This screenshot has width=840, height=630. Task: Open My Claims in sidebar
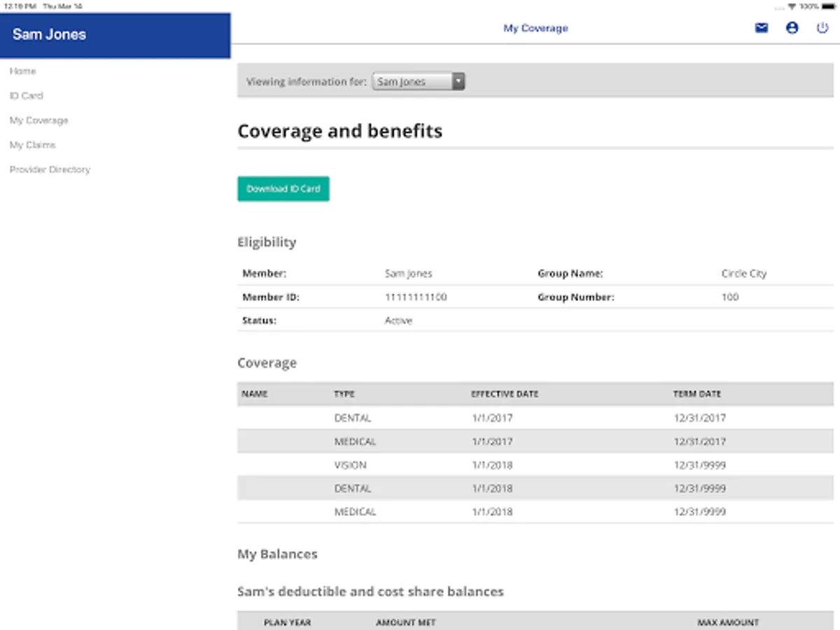32,145
